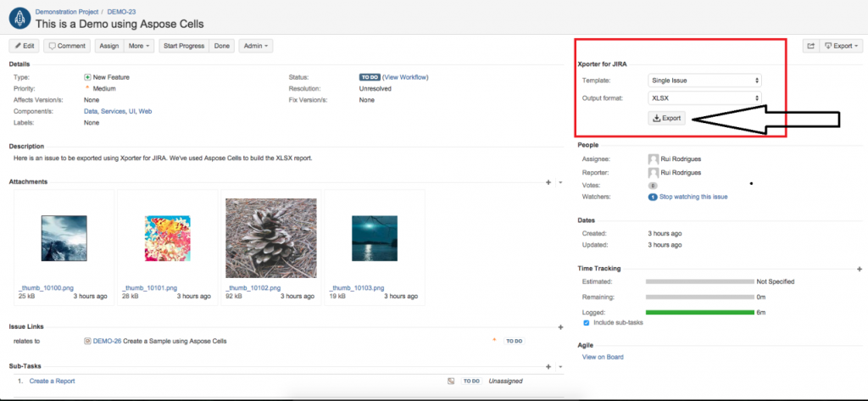Open the Output format dropdown (XLSX)
The image size is (868, 401).
click(704, 98)
